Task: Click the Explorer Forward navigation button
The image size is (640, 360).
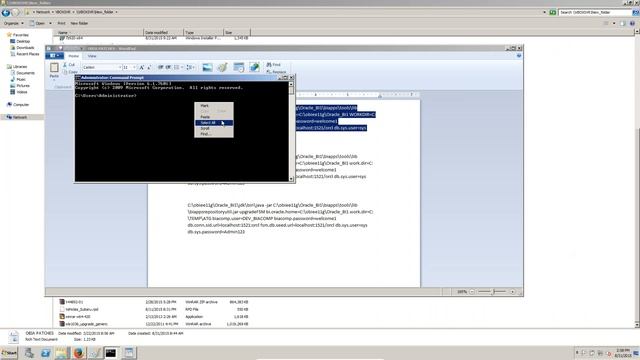Action: pos(15,12)
